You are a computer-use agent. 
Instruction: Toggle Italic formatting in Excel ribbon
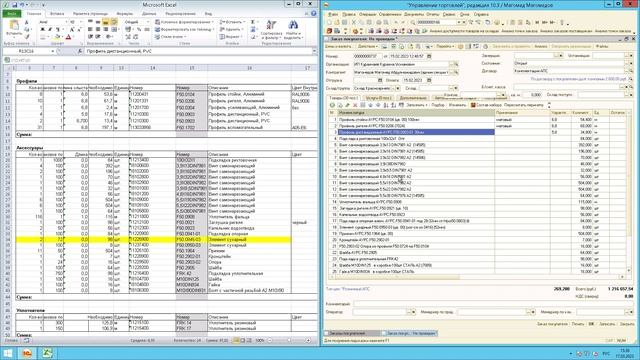tap(50, 29)
